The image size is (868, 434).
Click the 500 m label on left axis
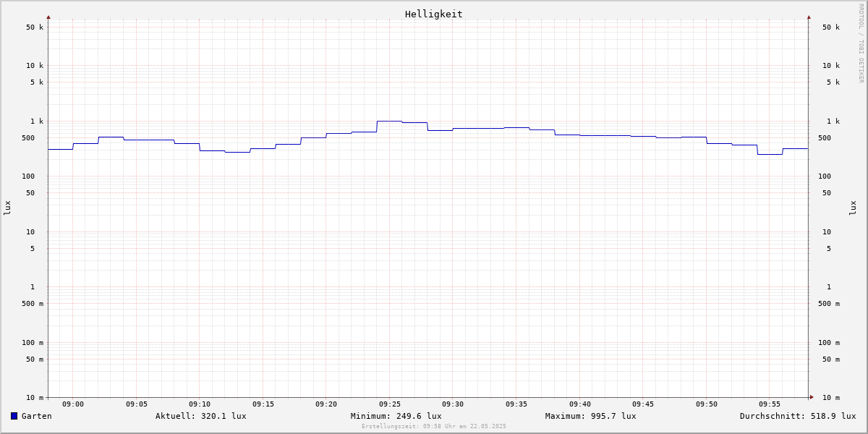point(33,304)
